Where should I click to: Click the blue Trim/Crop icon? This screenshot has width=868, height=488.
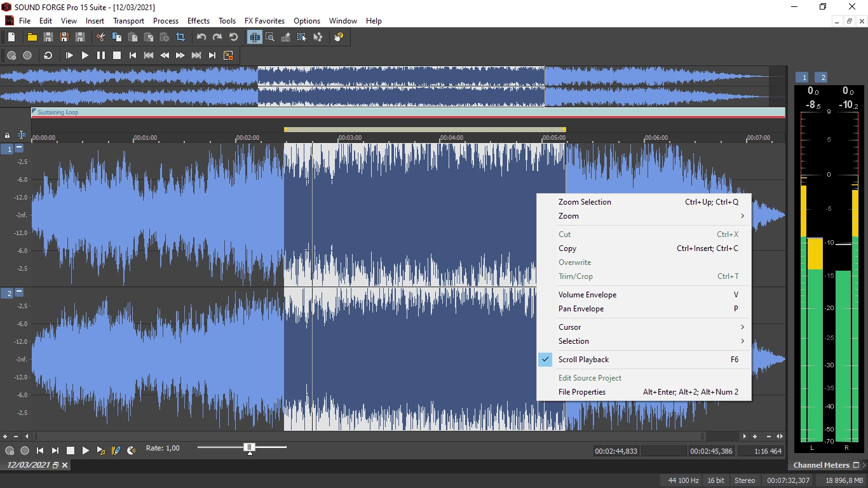click(180, 37)
